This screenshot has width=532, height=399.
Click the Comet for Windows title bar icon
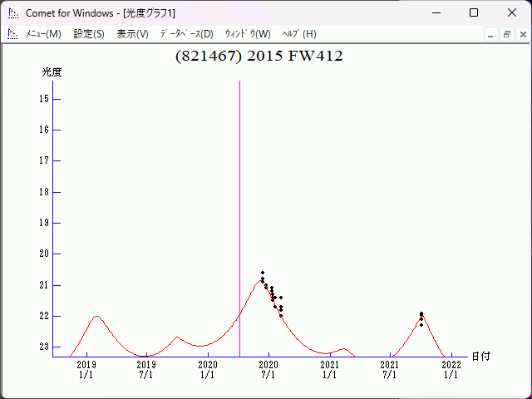(13, 13)
